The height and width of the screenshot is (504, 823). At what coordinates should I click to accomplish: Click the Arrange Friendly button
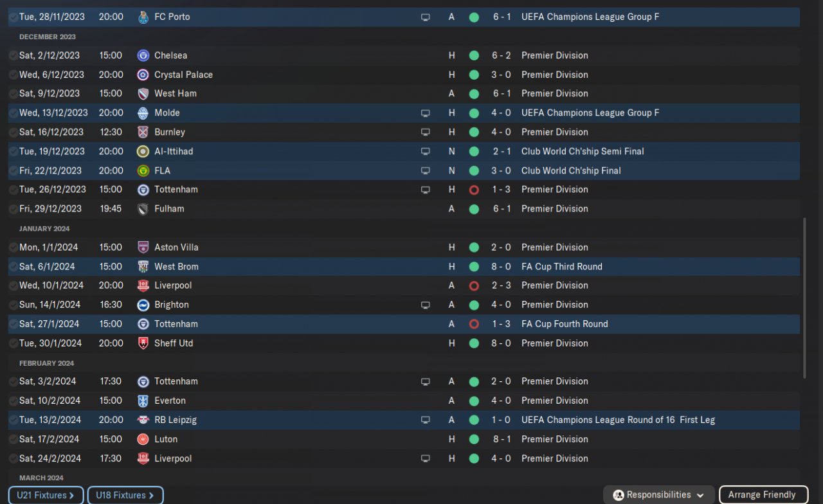pos(763,495)
